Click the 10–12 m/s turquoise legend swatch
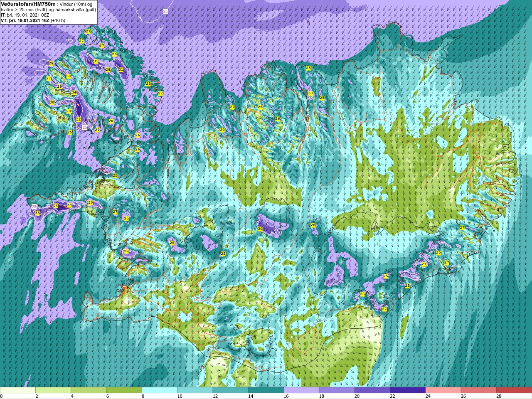 coord(195,390)
